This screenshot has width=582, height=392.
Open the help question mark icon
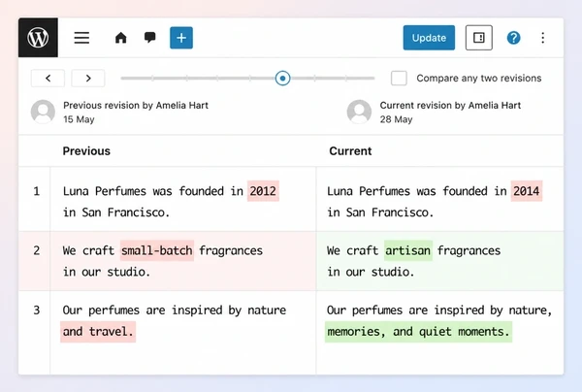pos(513,38)
